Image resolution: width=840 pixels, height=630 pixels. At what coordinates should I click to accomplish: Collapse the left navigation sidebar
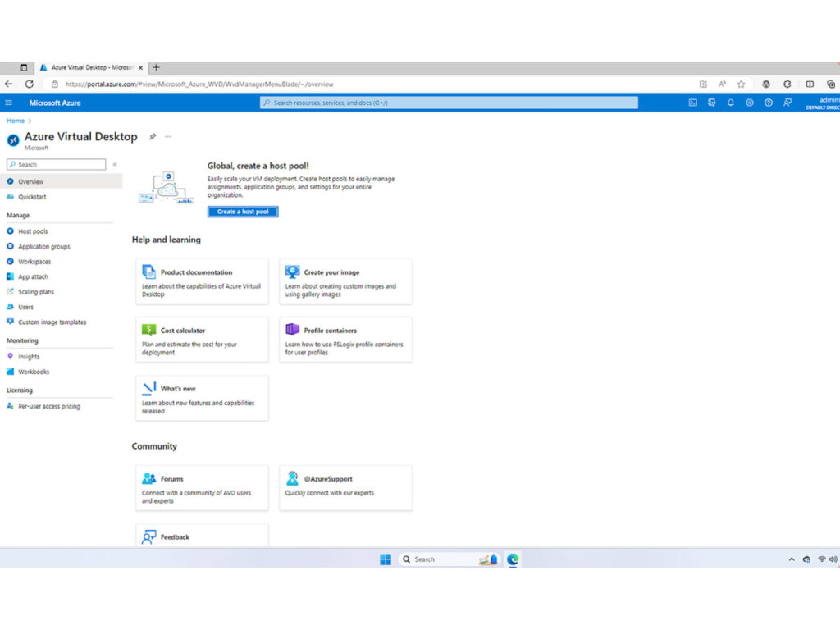point(115,164)
